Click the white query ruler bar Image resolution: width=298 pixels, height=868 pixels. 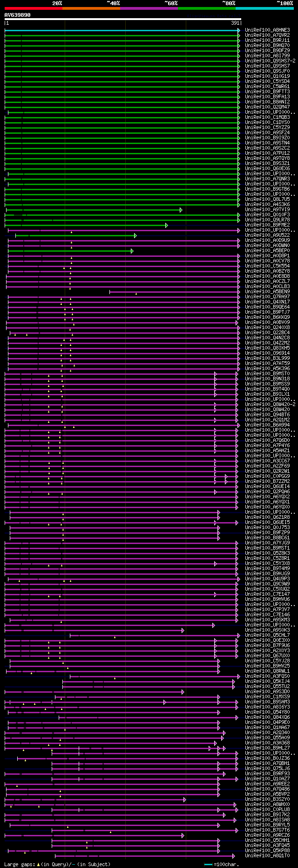point(123,19)
